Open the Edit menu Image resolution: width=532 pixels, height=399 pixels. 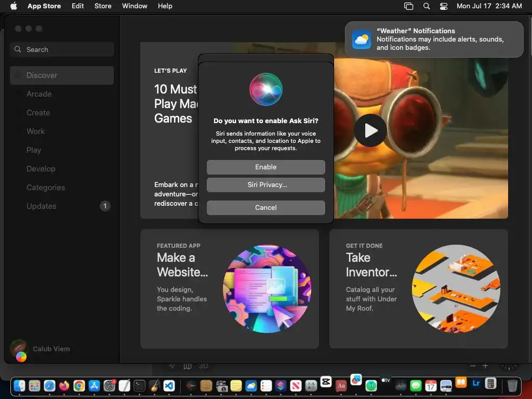pos(78,6)
